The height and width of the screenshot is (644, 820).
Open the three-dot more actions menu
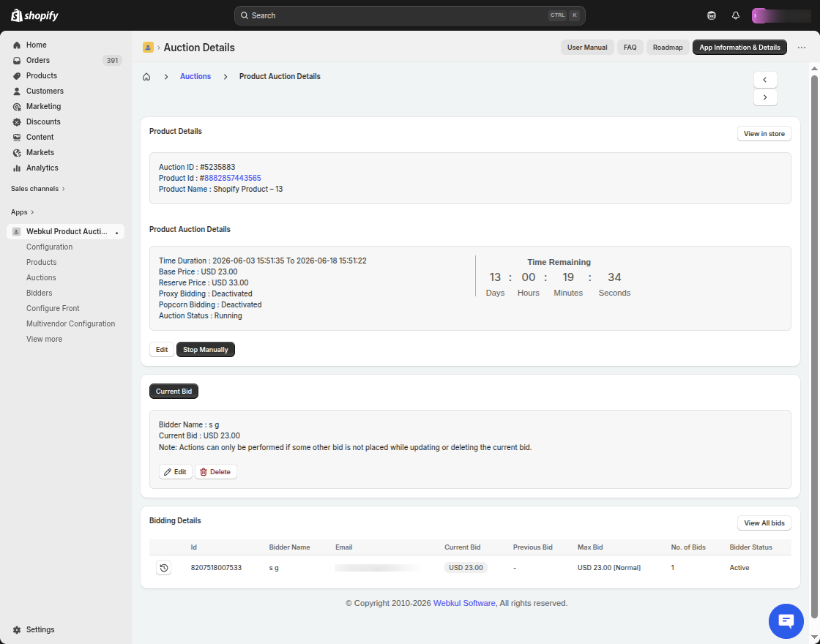click(802, 48)
